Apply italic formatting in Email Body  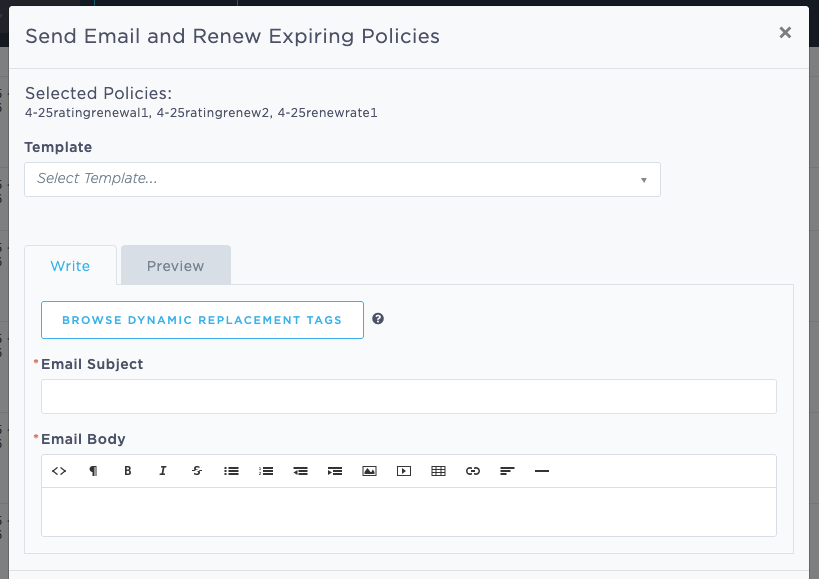click(x=162, y=471)
